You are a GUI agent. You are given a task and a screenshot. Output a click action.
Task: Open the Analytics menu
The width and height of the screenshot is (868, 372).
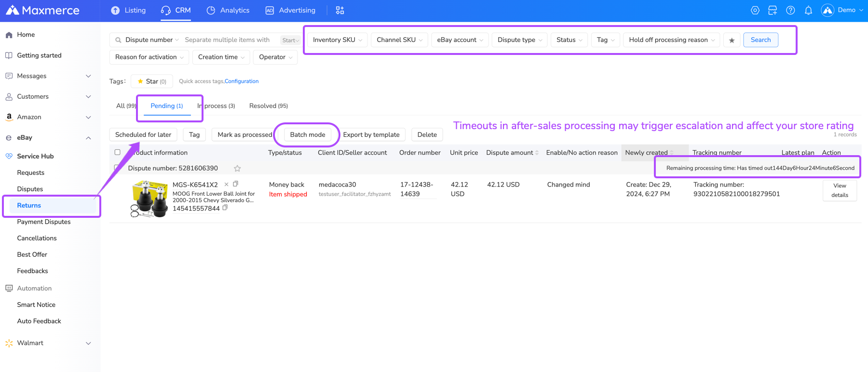(x=228, y=10)
